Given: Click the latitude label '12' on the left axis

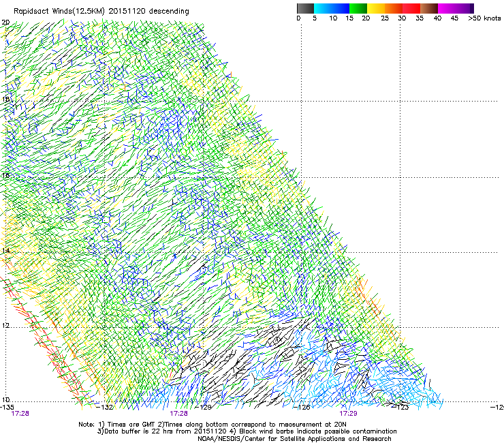Looking at the screenshot, I should point(5,326).
